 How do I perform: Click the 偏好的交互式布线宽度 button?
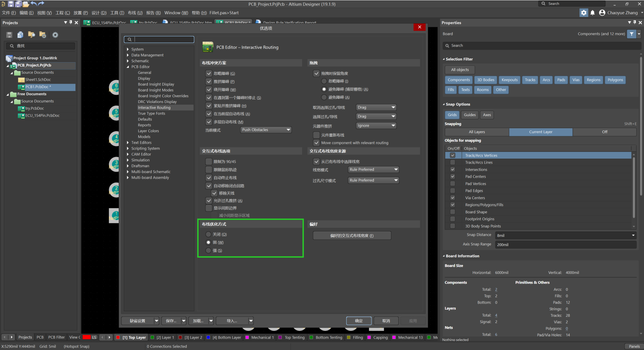tap(352, 236)
